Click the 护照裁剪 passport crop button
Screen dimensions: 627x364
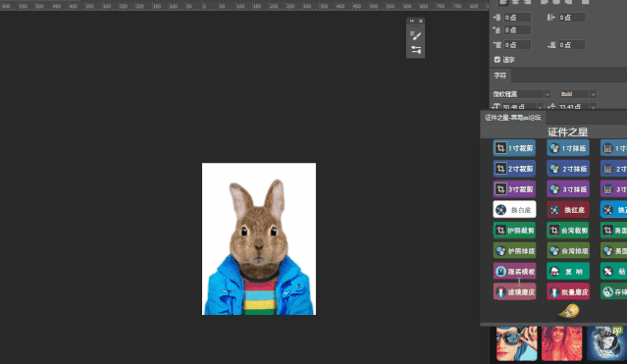click(x=514, y=231)
